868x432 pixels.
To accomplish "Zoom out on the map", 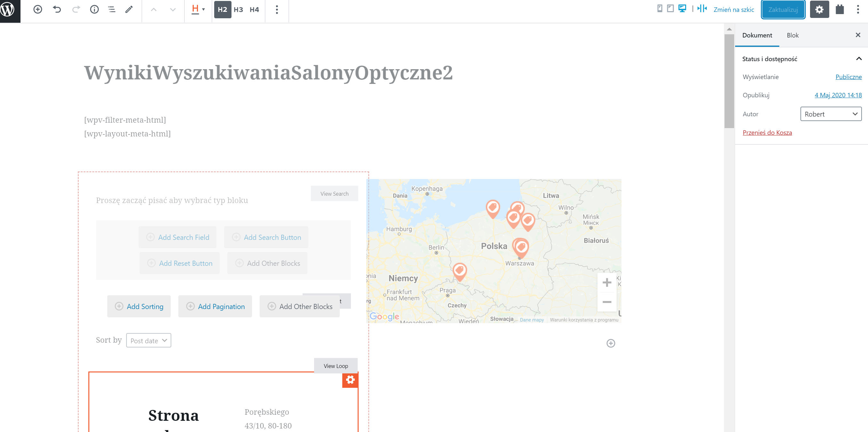I will tap(607, 302).
